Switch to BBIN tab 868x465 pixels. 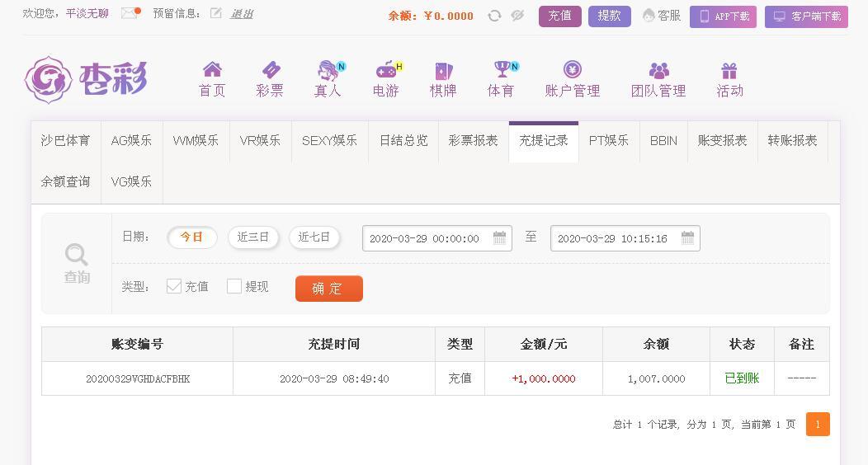(x=663, y=141)
